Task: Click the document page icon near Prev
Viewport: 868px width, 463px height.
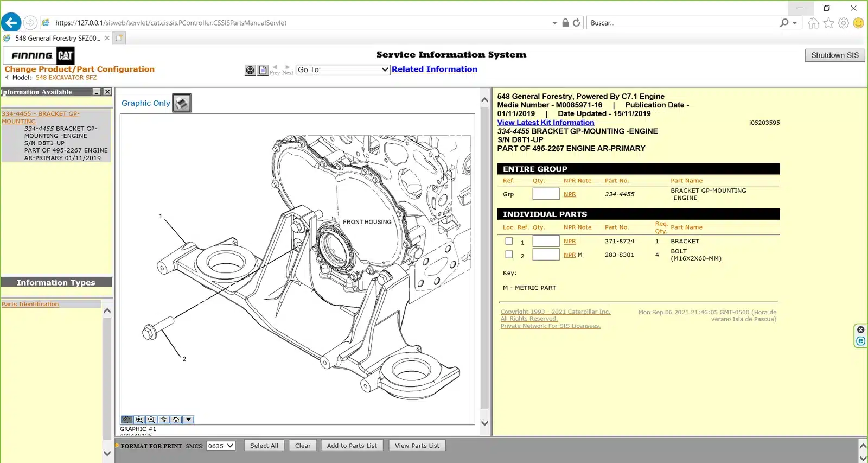Action: pyautogui.click(x=263, y=70)
